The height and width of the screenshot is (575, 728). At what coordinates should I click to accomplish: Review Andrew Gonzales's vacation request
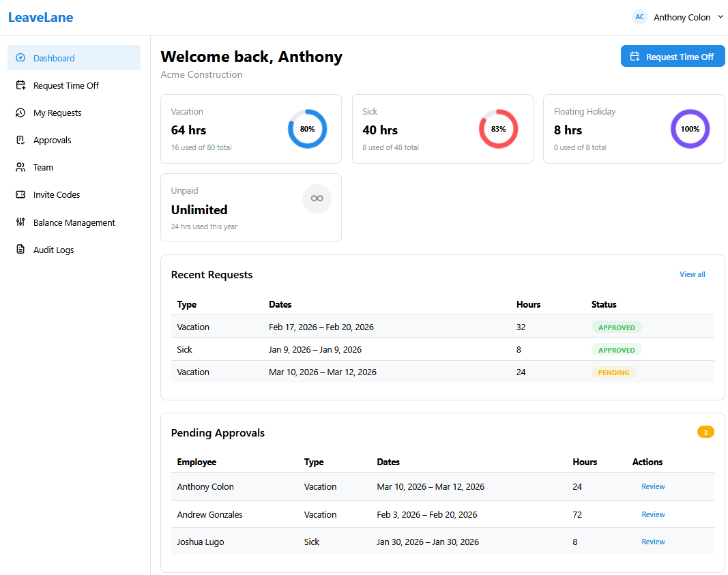point(653,514)
